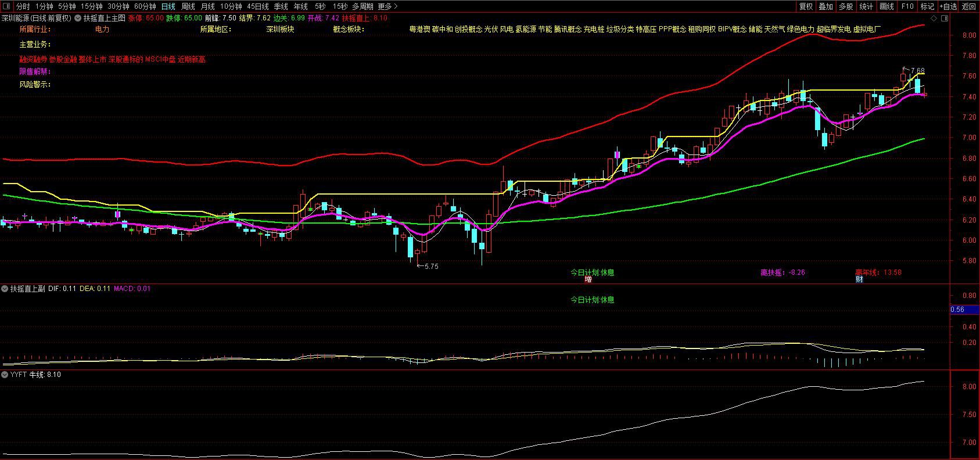
Task: Click the 主营业务 label
Action: click(35, 44)
